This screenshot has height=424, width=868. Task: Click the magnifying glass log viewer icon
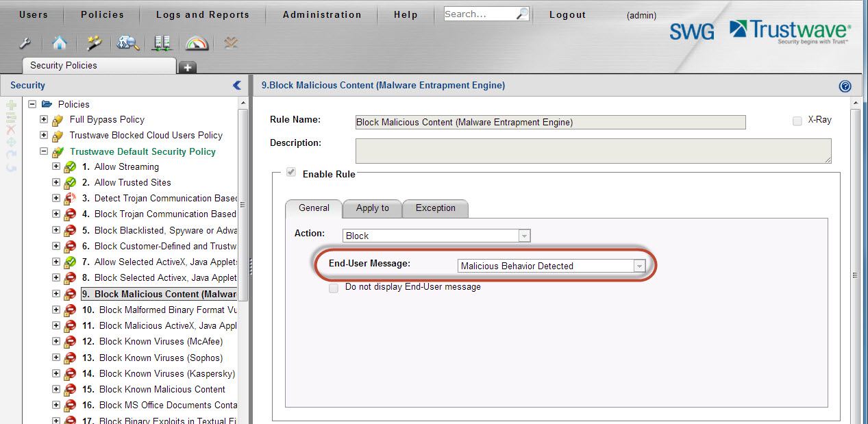(128, 43)
